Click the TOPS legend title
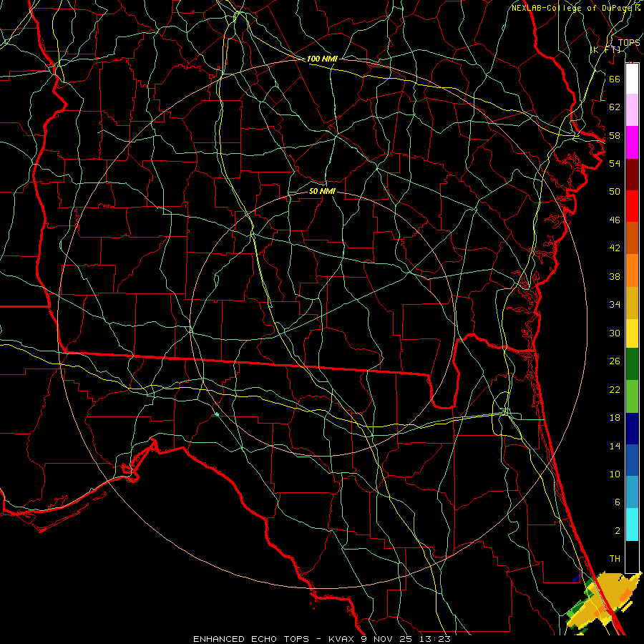This screenshot has width=644, height=644. (x=629, y=43)
